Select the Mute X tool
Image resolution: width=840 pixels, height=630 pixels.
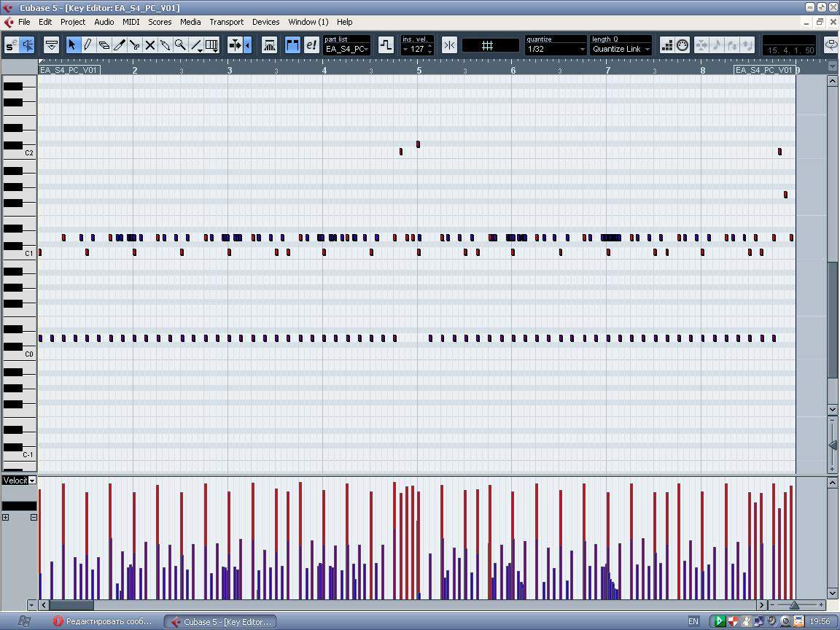tap(150, 45)
